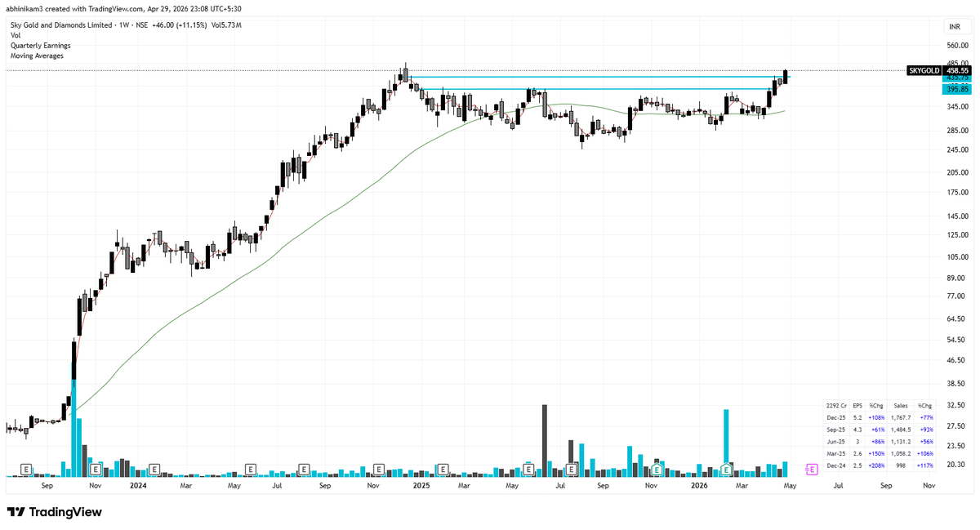Click earnings E marker just after Nov 2023
Screen dimensions: 980x530
96,470
